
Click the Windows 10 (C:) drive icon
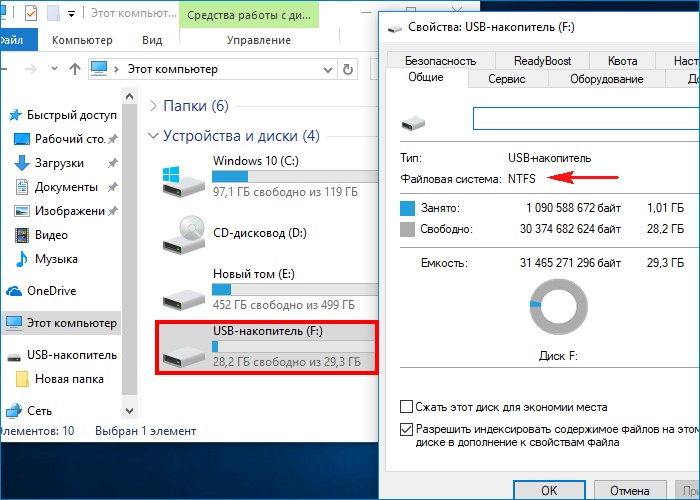[x=183, y=181]
